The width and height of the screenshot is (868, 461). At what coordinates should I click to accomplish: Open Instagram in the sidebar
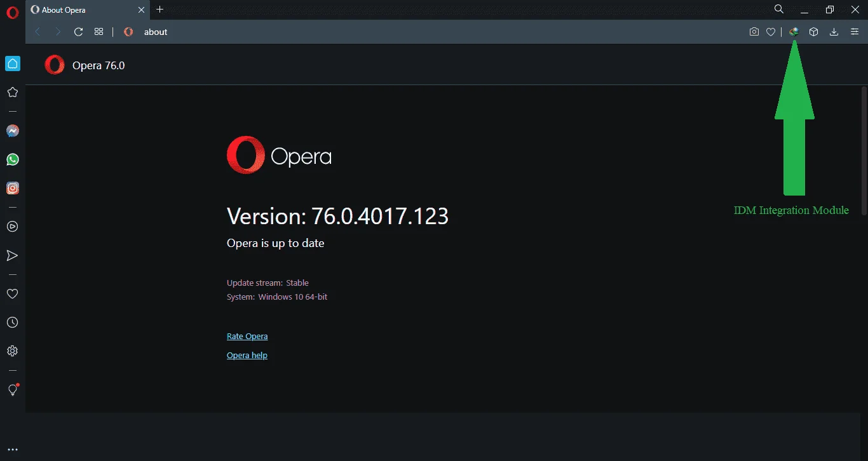[12, 188]
